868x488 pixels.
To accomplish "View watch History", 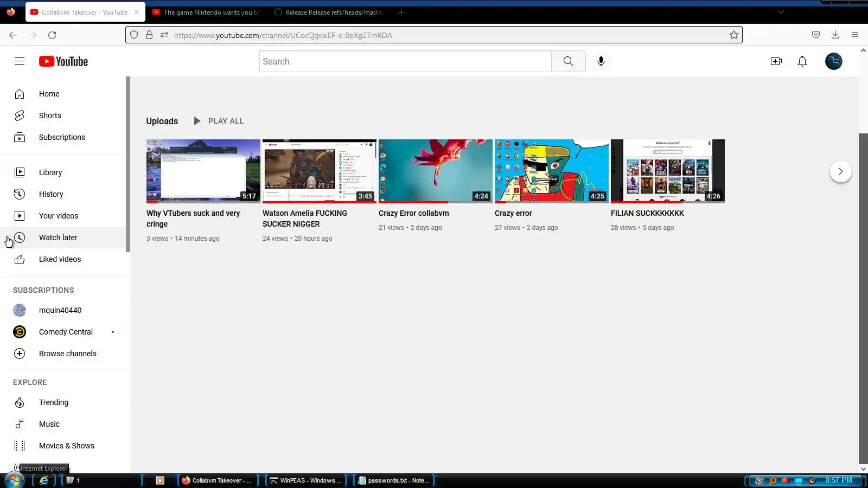I will click(x=63, y=194).
